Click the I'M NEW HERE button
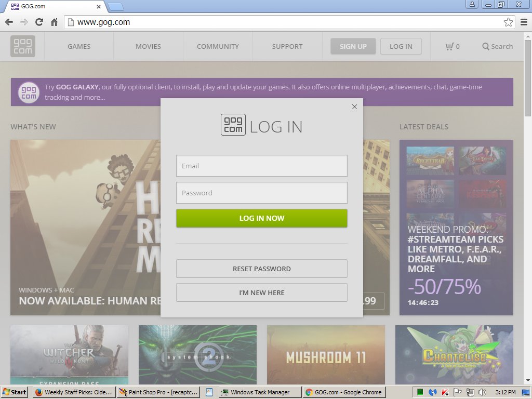The height and width of the screenshot is (399, 532). [x=262, y=292]
